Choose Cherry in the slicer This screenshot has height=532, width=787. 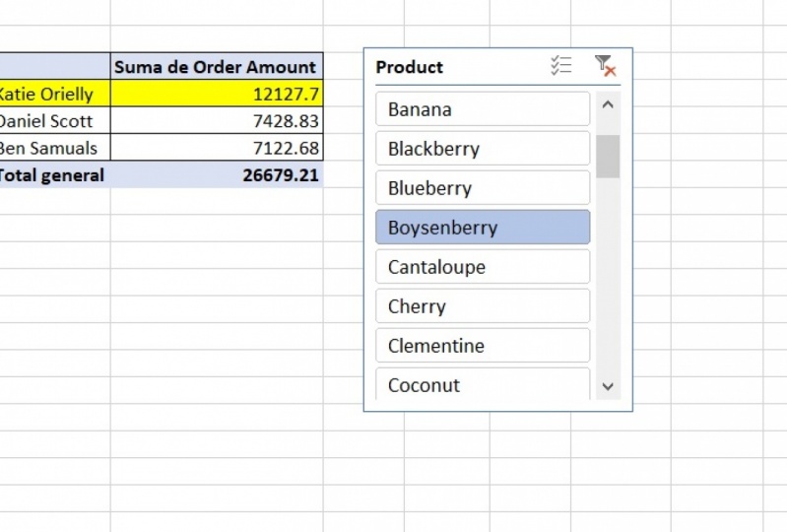[483, 306]
